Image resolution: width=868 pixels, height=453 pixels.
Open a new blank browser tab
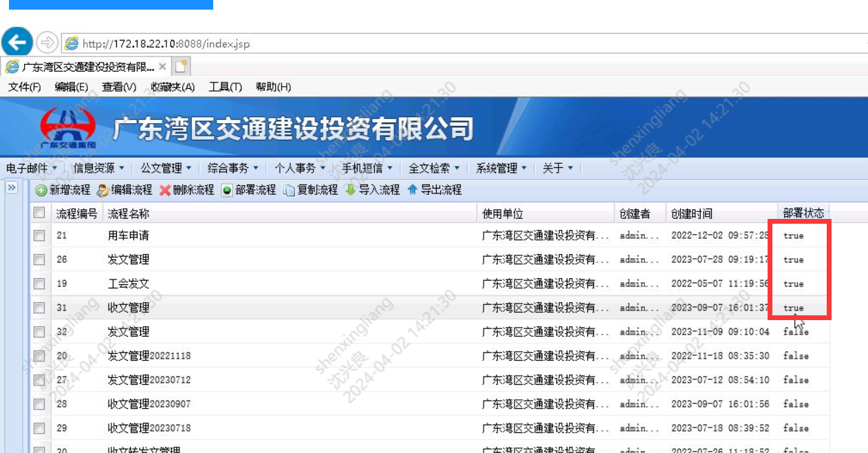tap(181, 67)
